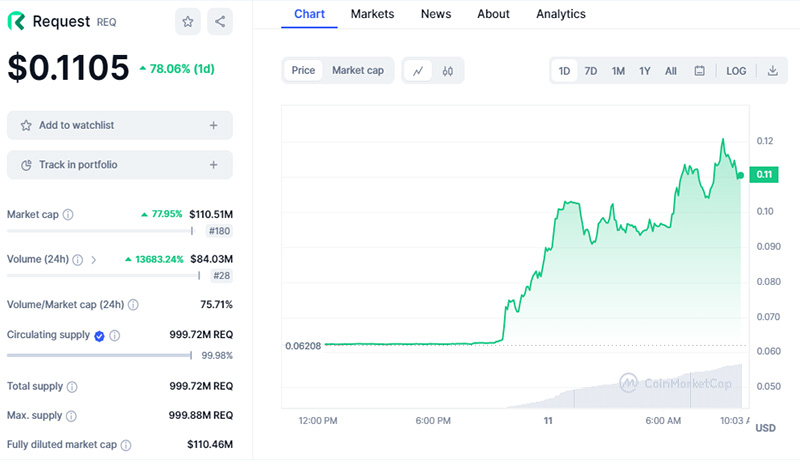Click the Market cap rank progress bar

(100, 231)
